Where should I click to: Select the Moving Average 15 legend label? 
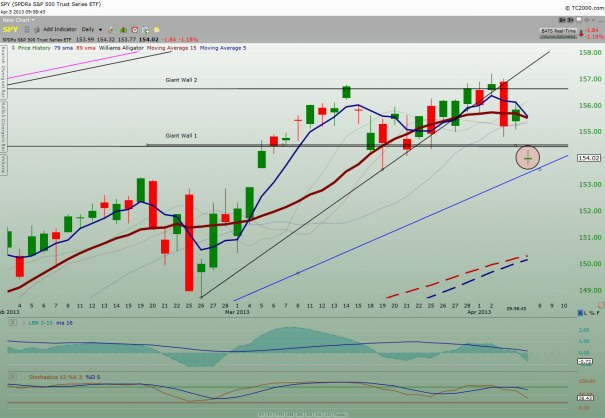coord(171,48)
